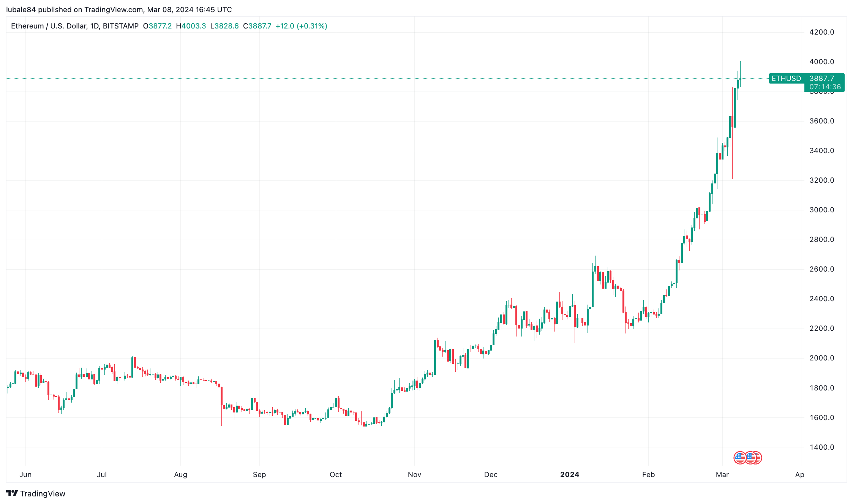Screen dimensions: 853x504
Task: Select the Mar label on time axis
Action: [x=722, y=474]
